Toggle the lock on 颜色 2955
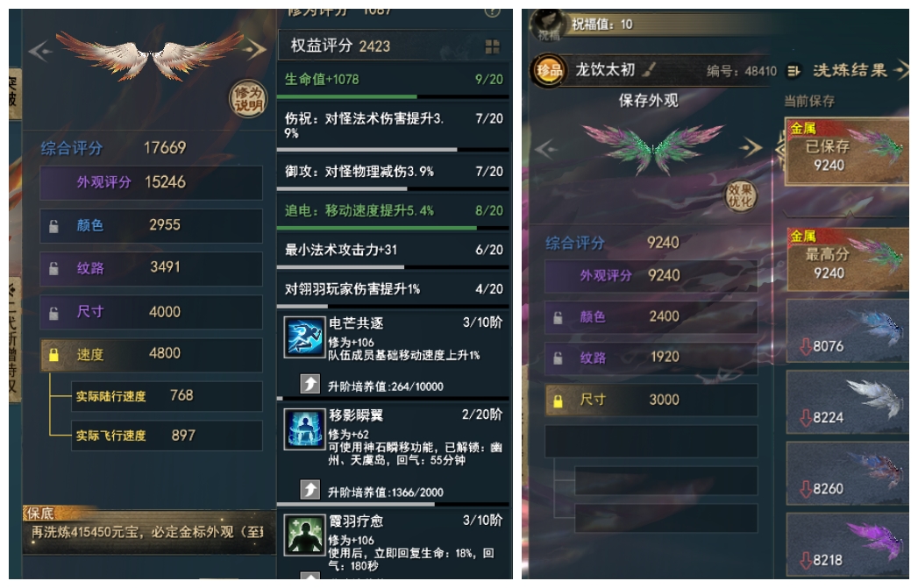918x588 pixels. coord(53,226)
